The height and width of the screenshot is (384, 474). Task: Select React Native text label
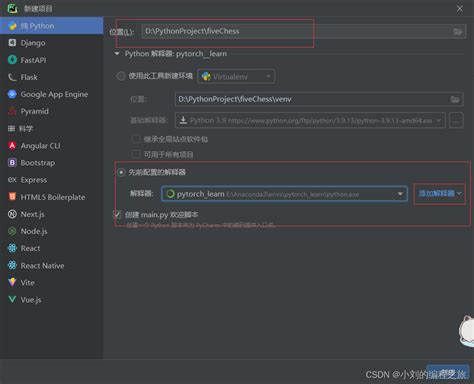point(42,266)
